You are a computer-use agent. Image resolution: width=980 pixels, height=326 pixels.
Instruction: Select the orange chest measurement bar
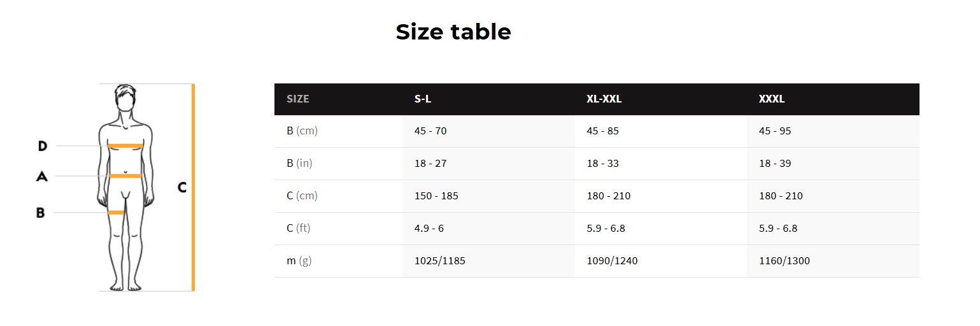(x=125, y=146)
